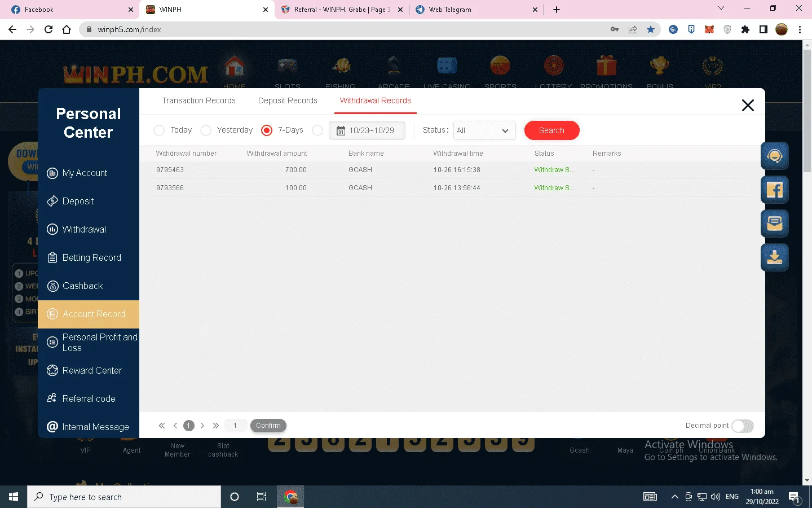Open the 10/23~10/29 date range picker

point(367,130)
